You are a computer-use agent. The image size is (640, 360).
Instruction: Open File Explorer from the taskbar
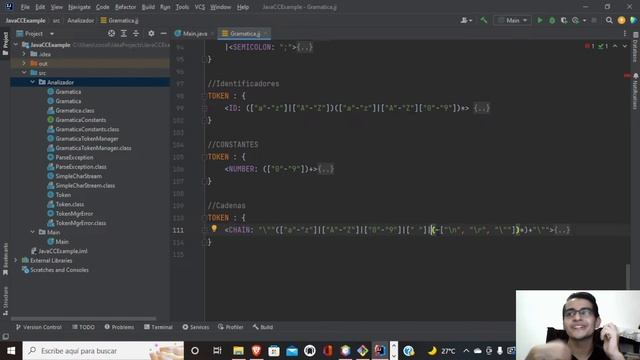(238, 351)
